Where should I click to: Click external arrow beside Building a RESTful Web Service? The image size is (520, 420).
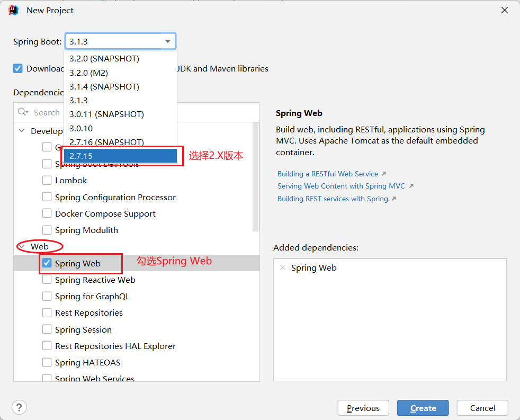coord(384,174)
